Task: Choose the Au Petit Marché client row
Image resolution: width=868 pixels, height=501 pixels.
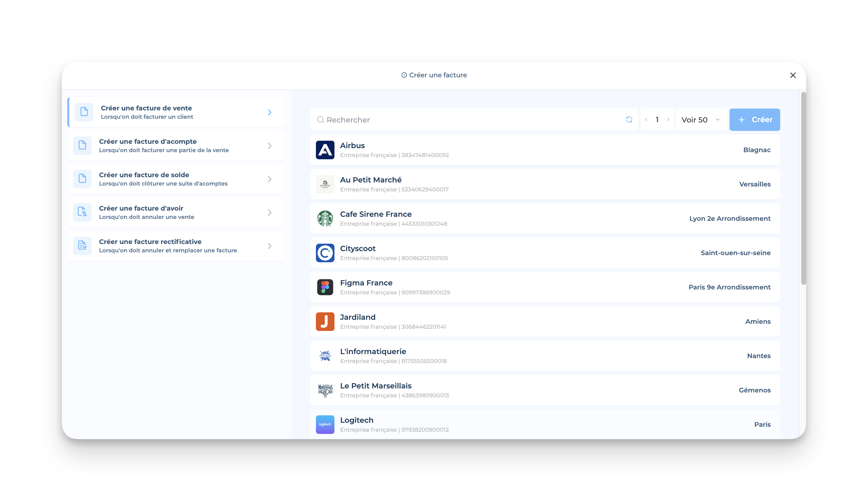Action: (x=545, y=184)
